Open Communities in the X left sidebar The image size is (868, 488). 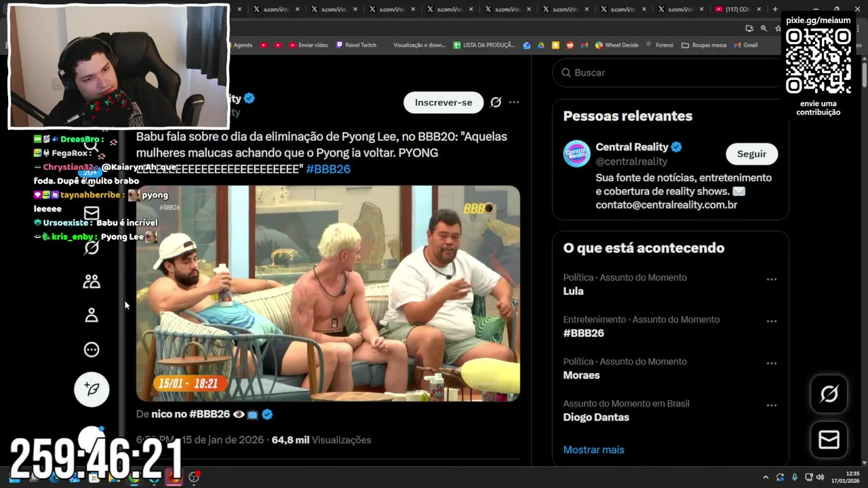coord(92,281)
